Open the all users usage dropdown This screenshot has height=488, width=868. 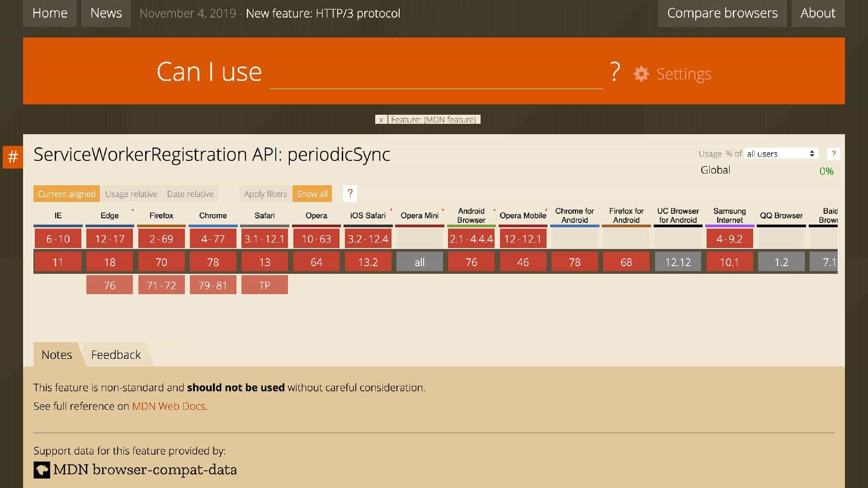(x=780, y=154)
